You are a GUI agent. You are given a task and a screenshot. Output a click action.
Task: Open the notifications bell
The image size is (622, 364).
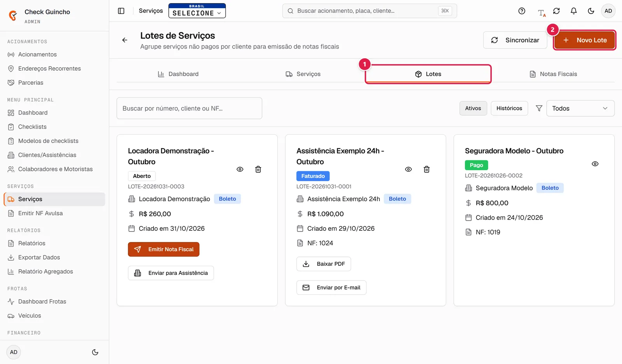click(x=573, y=11)
